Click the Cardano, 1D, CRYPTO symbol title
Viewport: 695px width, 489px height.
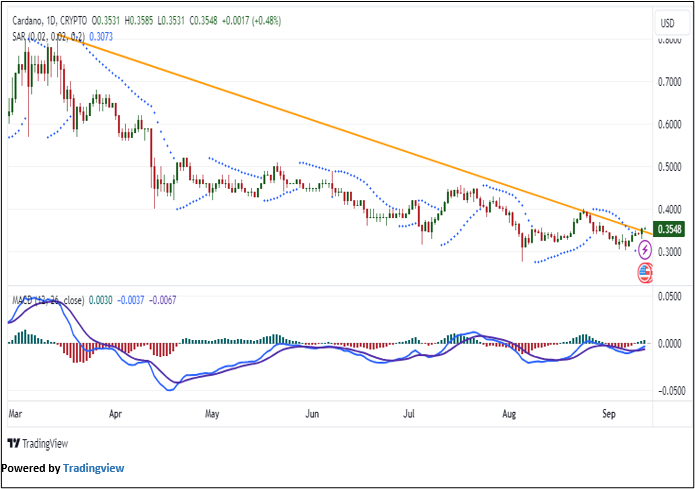(47, 19)
